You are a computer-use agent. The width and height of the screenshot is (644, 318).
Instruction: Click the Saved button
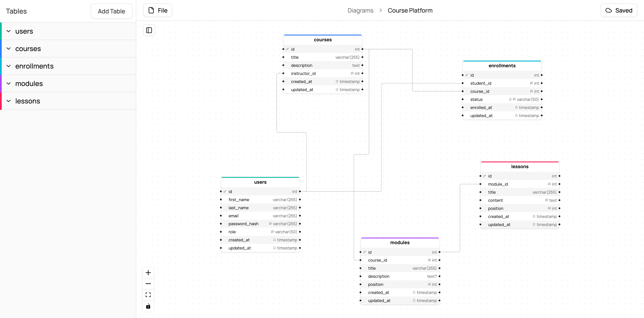tap(618, 10)
